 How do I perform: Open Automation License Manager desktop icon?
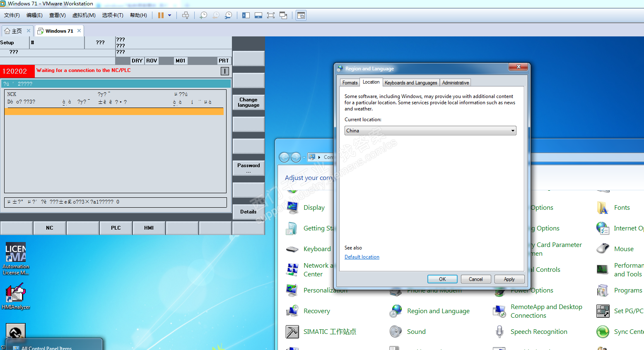click(x=16, y=259)
